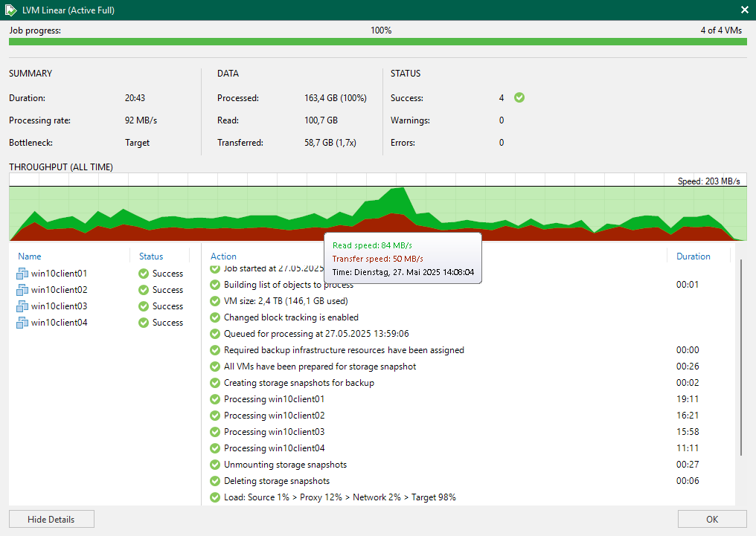Click the Duration value 20:43

pyautogui.click(x=135, y=98)
